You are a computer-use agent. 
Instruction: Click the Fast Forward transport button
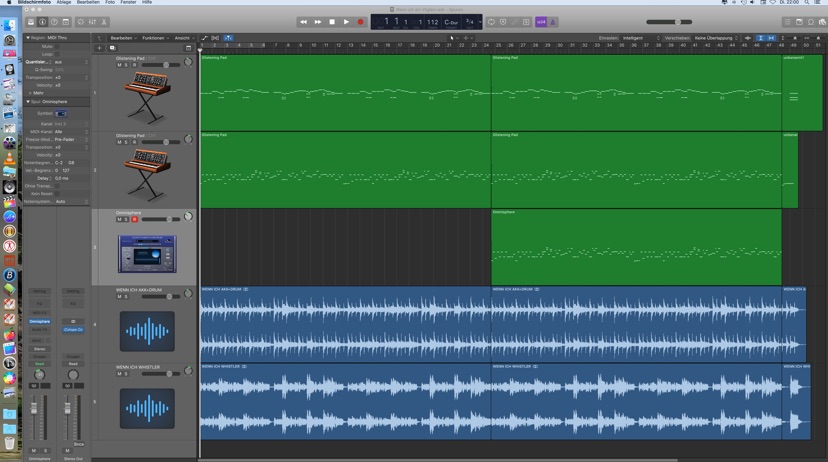click(x=317, y=22)
